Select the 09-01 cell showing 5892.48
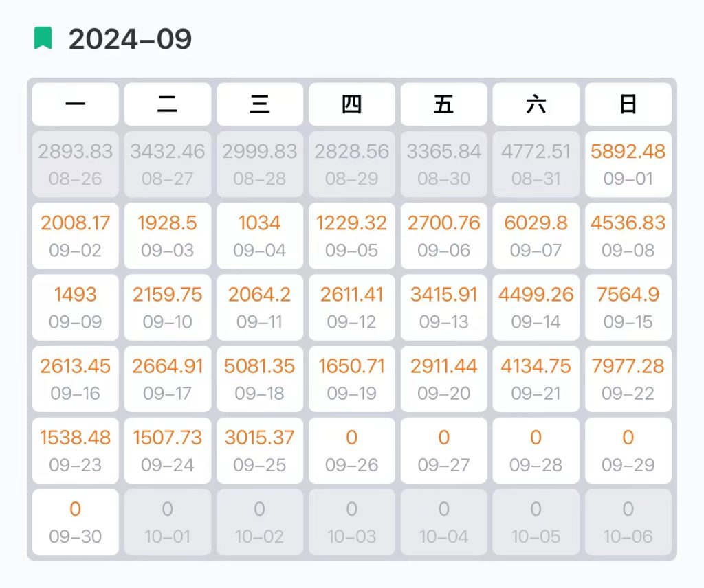The width and height of the screenshot is (704, 588). [x=628, y=164]
